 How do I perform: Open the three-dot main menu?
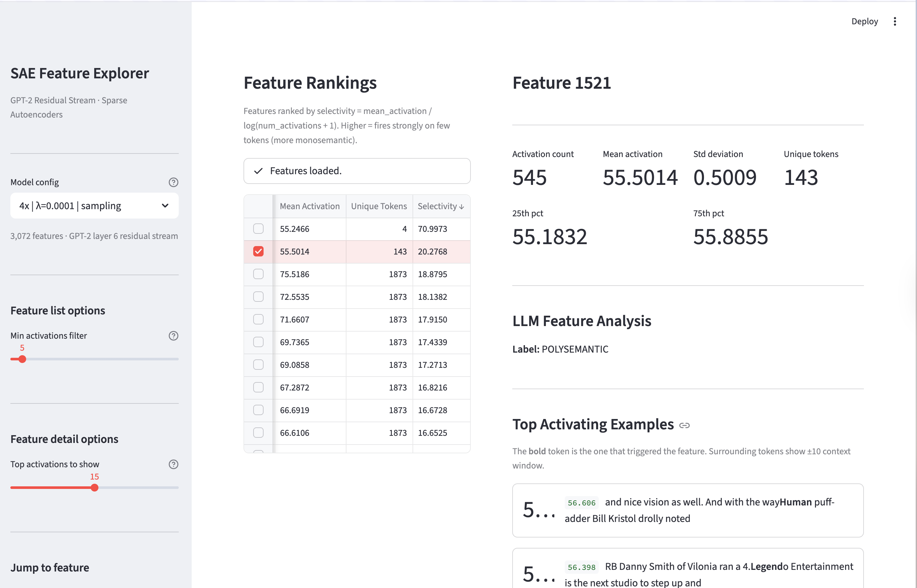coord(895,21)
